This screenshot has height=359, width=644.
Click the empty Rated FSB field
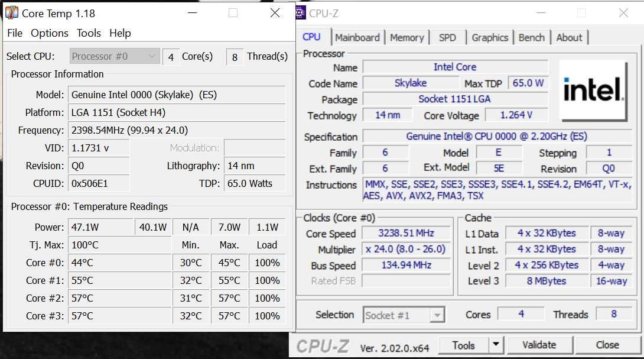(x=406, y=281)
